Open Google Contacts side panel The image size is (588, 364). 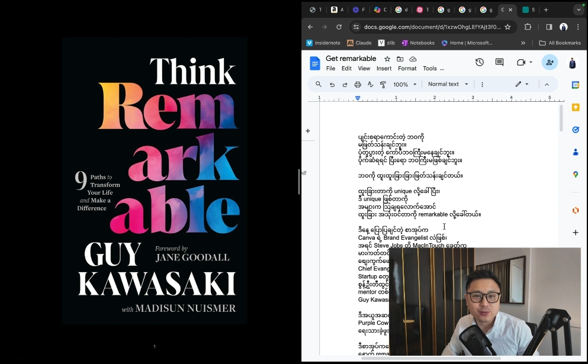[576, 152]
